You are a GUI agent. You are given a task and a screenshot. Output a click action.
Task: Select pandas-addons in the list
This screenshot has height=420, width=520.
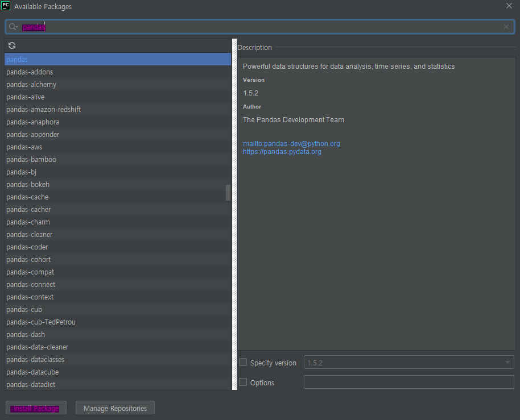coord(118,72)
